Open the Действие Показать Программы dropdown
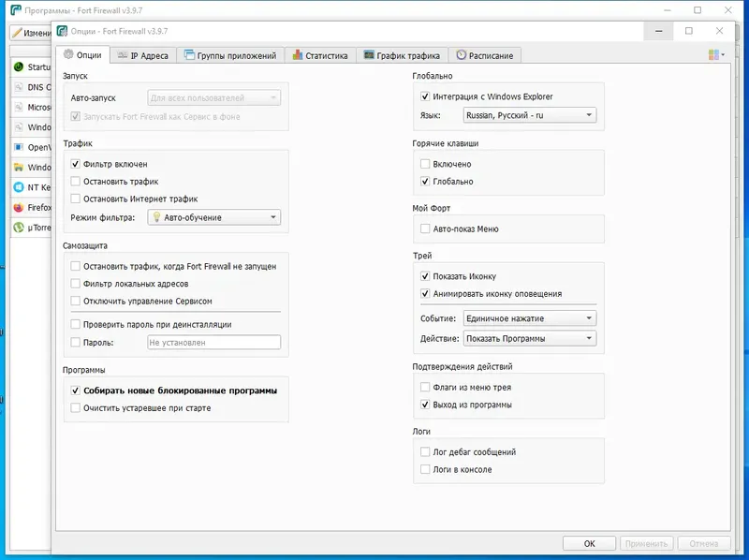Image resolution: width=749 pixels, height=560 pixels. [530, 338]
